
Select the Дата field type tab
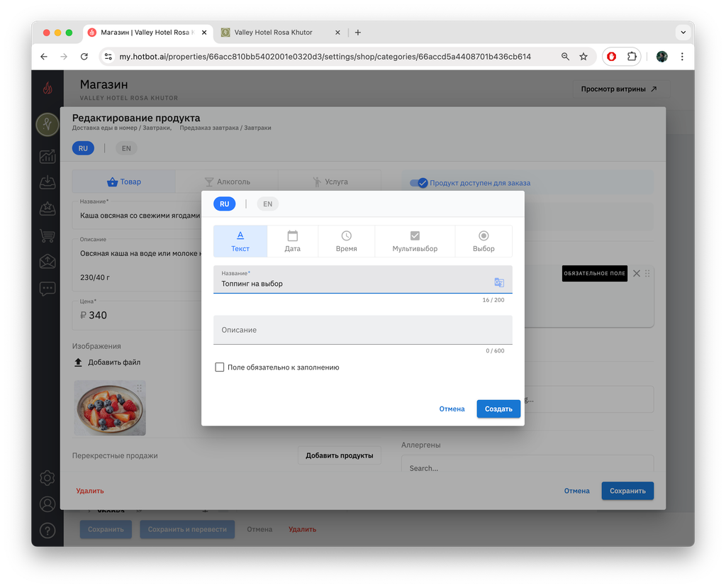tap(293, 241)
